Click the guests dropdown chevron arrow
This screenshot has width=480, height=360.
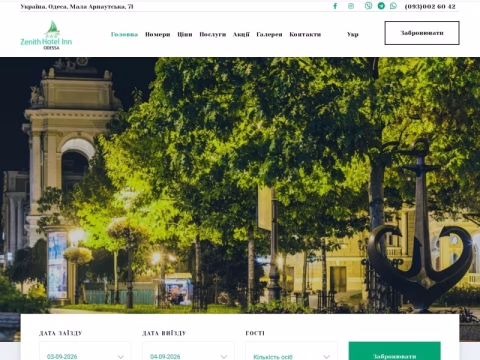coord(327,357)
